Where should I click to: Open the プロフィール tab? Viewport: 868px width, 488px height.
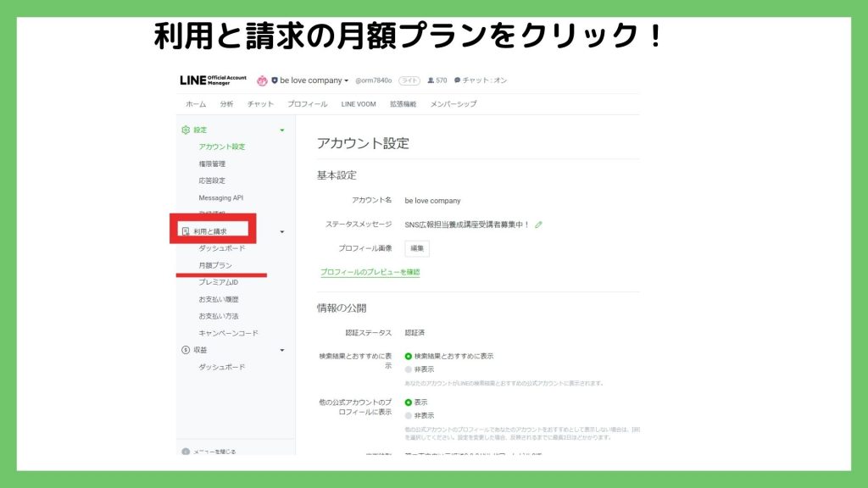click(x=307, y=104)
